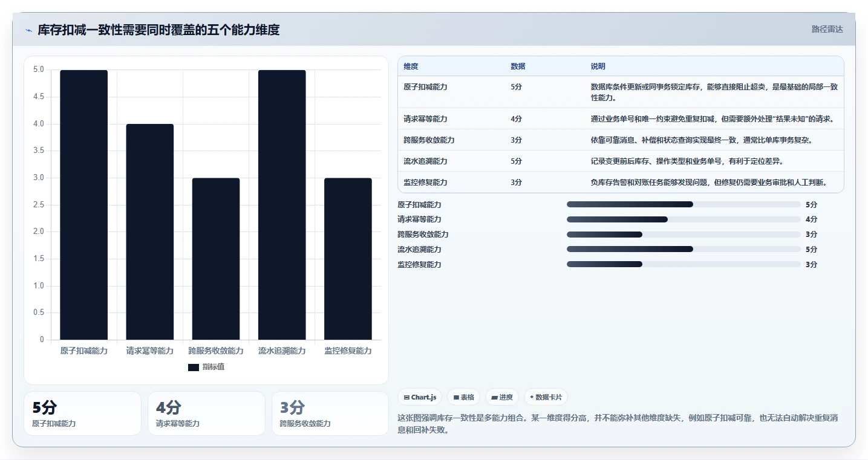Click the 4分 value in table row
Screen dimensions: 868x460
(516, 119)
